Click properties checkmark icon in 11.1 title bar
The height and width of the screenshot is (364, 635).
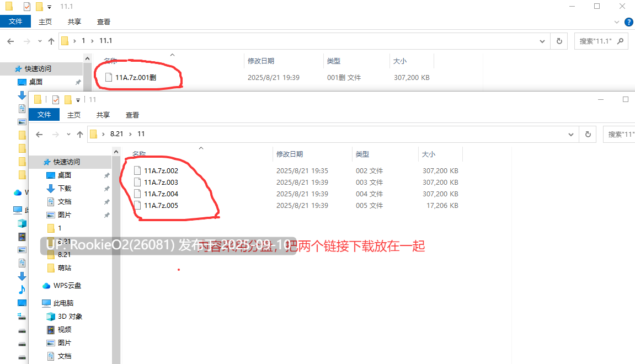click(x=26, y=7)
